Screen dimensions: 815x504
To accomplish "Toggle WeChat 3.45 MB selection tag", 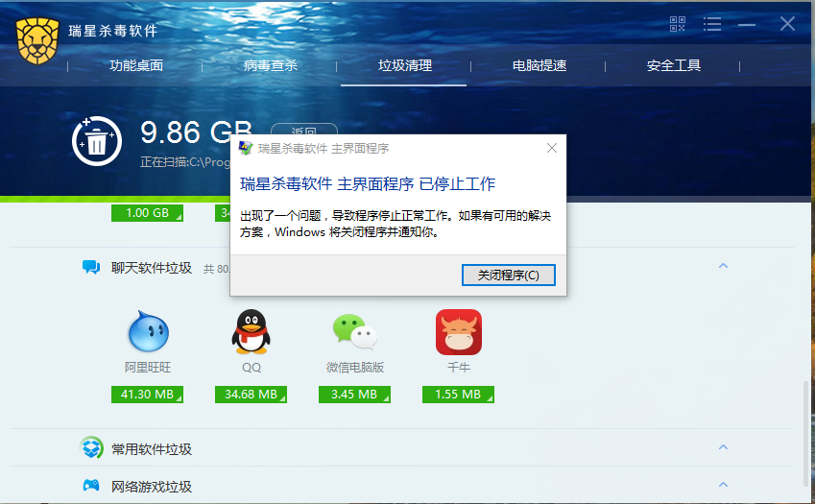I will click(x=354, y=395).
